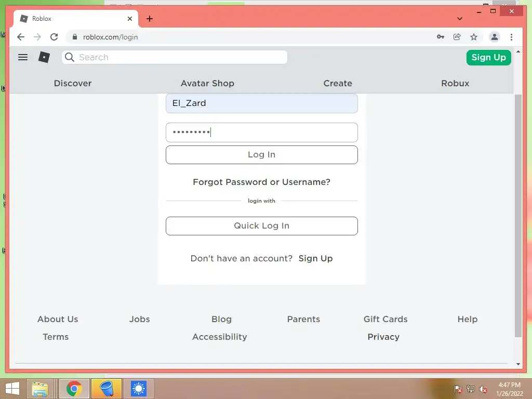
Task: Click Sign Up link below form
Action: click(x=315, y=258)
